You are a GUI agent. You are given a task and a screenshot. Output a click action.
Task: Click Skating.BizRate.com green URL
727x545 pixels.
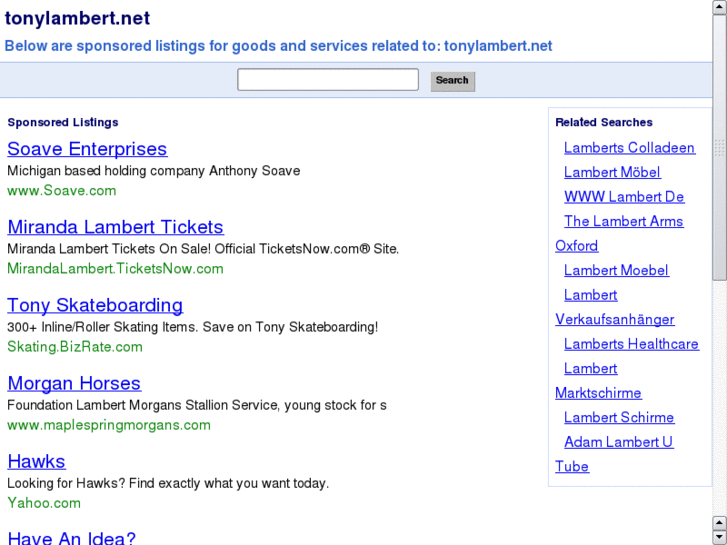(75, 347)
